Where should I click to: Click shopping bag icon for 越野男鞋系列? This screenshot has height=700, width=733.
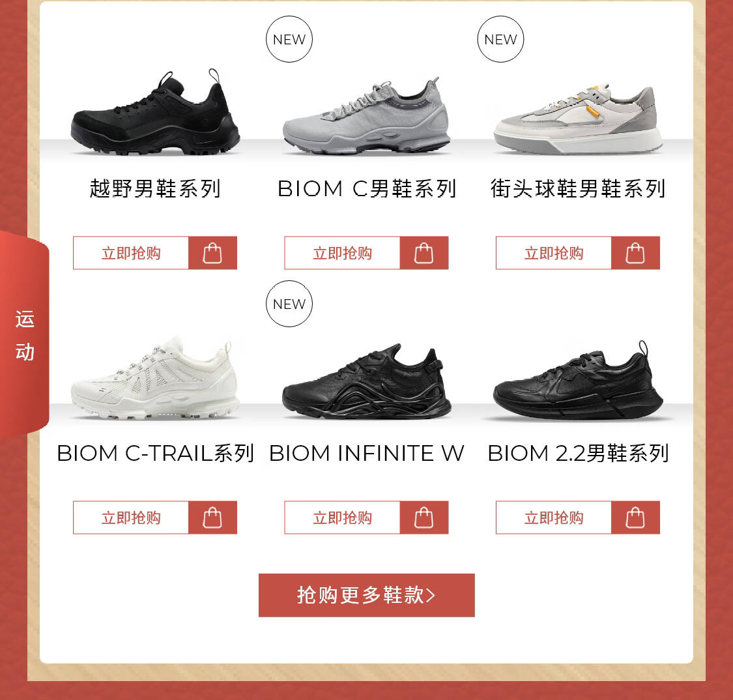point(212,253)
